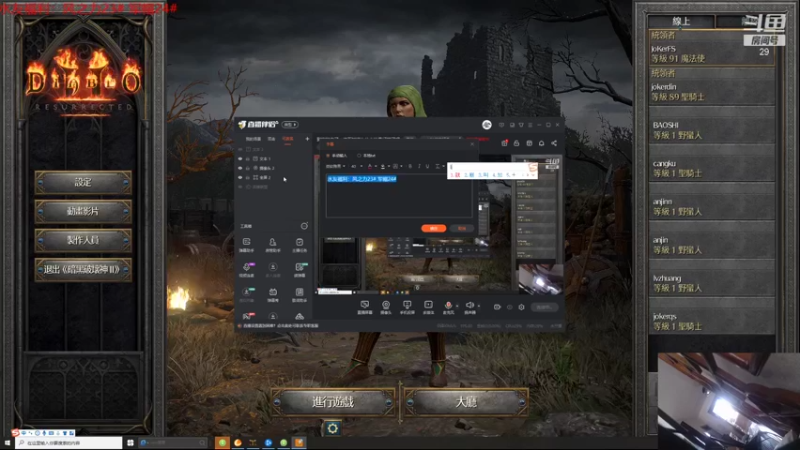Toggle eye visibility of 摄像头 2 source
The image size is (800, 450).
tap(240, 168)
